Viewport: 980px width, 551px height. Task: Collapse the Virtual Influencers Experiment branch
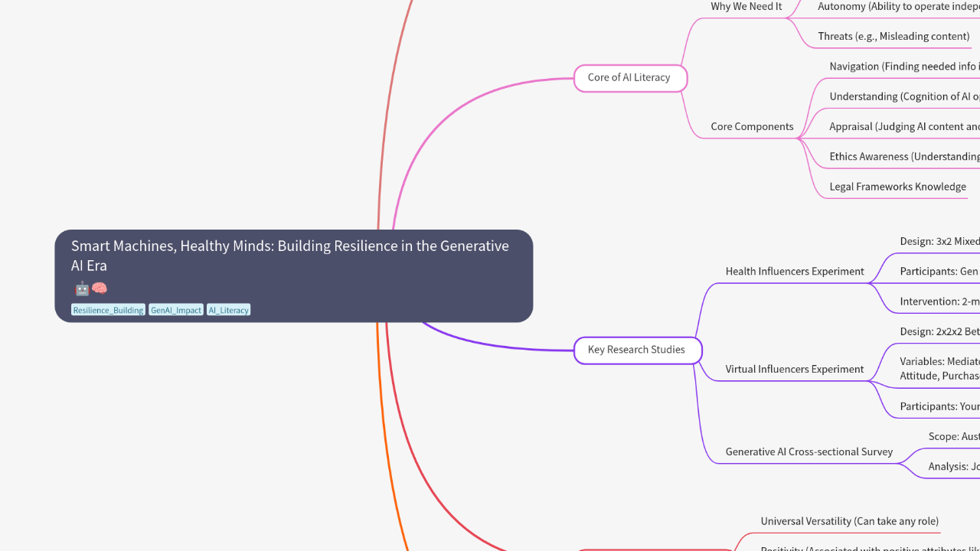coord(795,369)
